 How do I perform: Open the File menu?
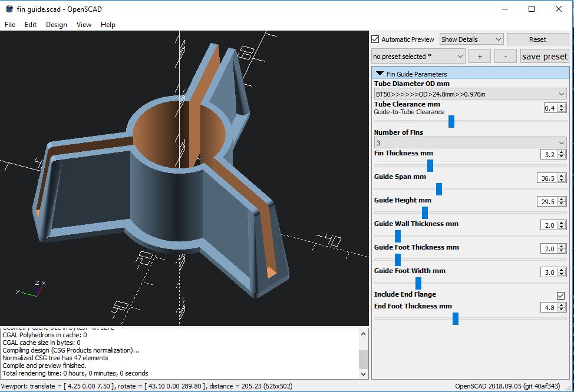10,25
